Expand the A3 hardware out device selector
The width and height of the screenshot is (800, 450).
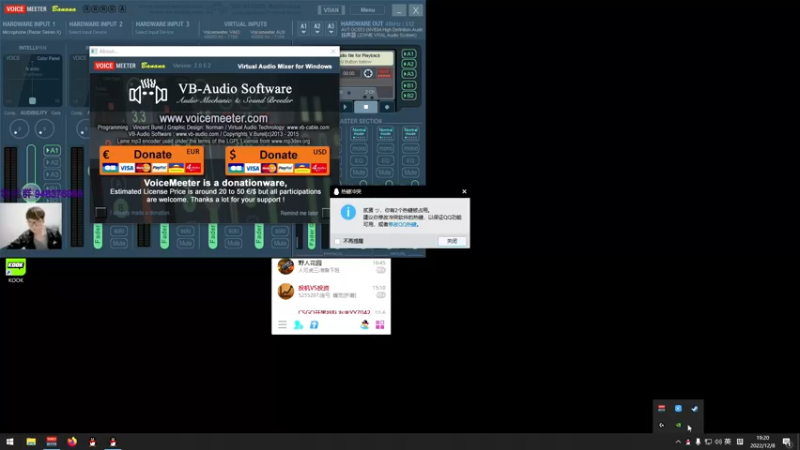tap(331, 28)
